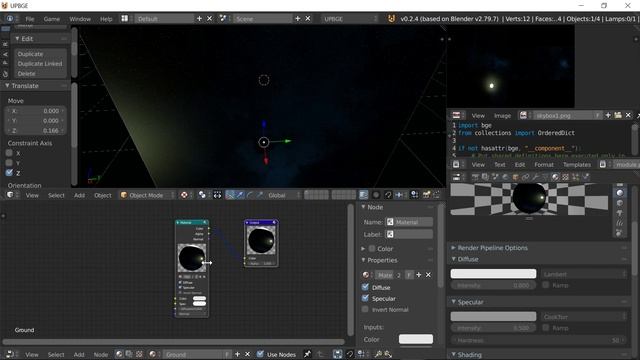Click the specular color swatch
The image size is (640, 360).
pos(493,316)
